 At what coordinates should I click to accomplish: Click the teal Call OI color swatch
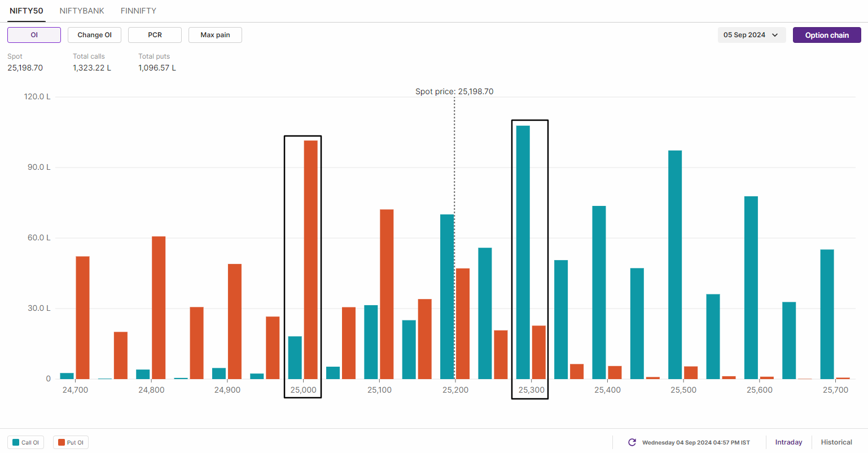coord(16,442)
